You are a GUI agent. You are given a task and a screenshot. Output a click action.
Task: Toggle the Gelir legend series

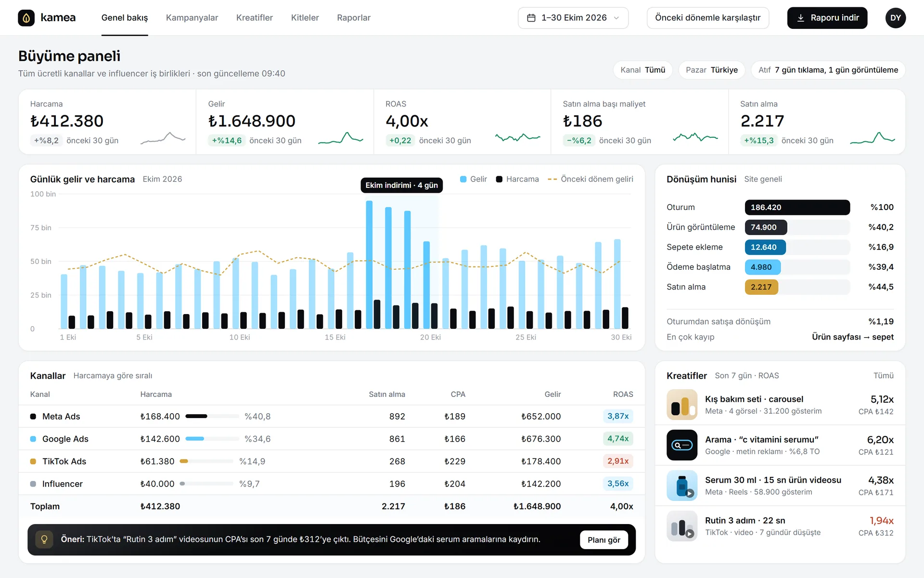click(474, 179)
